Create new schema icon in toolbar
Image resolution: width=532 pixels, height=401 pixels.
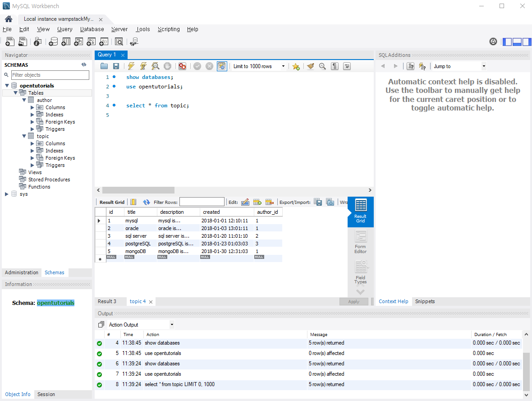pos(53,41)
